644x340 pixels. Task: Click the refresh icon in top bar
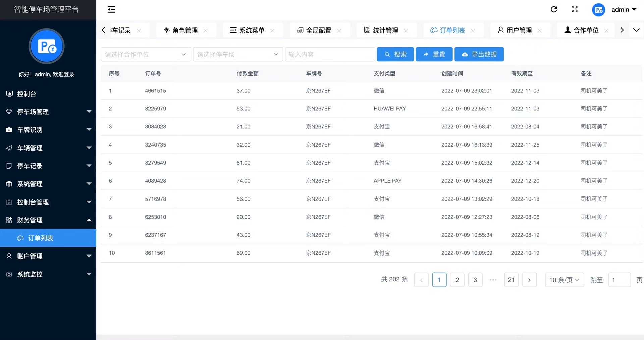pos(554,9)
